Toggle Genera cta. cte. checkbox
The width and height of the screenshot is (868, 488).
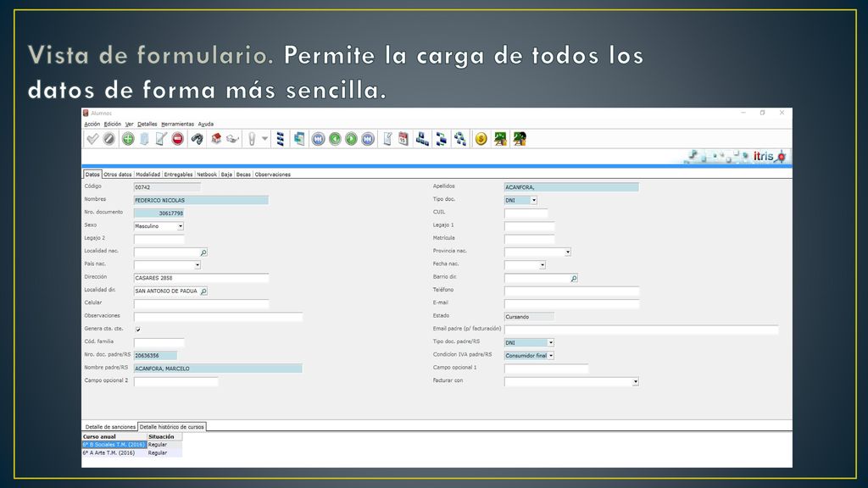click(x=138, y=330)
